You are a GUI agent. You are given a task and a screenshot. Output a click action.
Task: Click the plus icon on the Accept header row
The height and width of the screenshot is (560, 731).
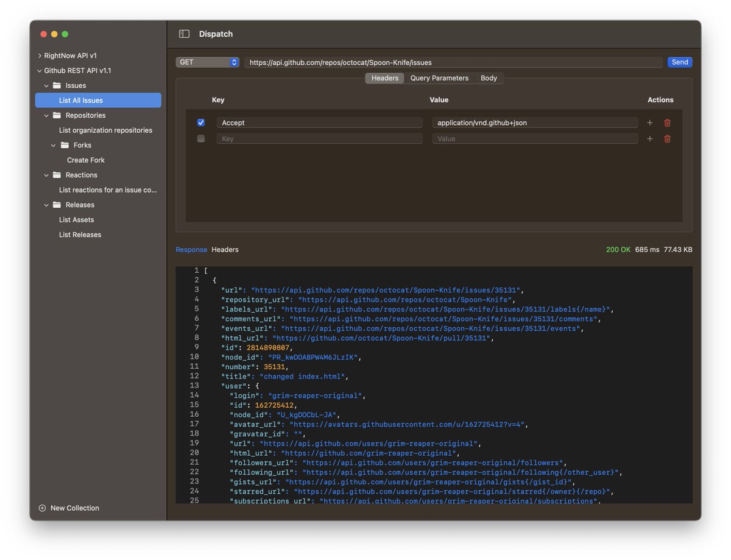click(649, 122)
